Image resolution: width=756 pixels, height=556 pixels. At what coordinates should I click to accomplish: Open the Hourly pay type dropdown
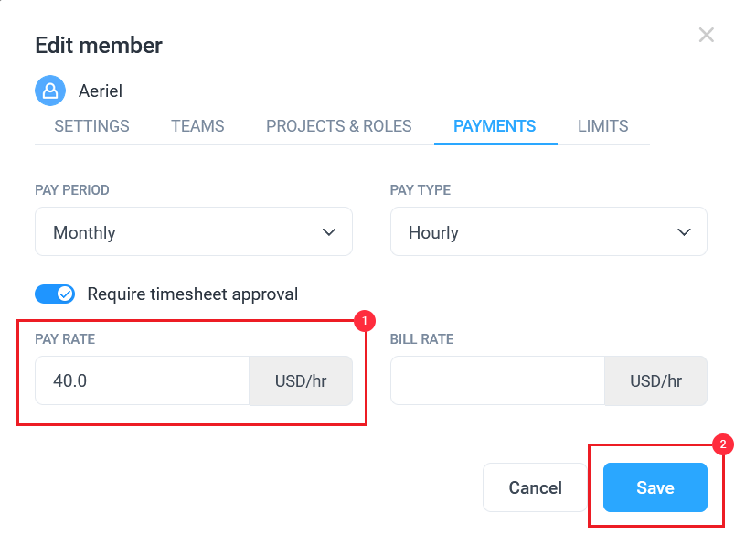548,231
